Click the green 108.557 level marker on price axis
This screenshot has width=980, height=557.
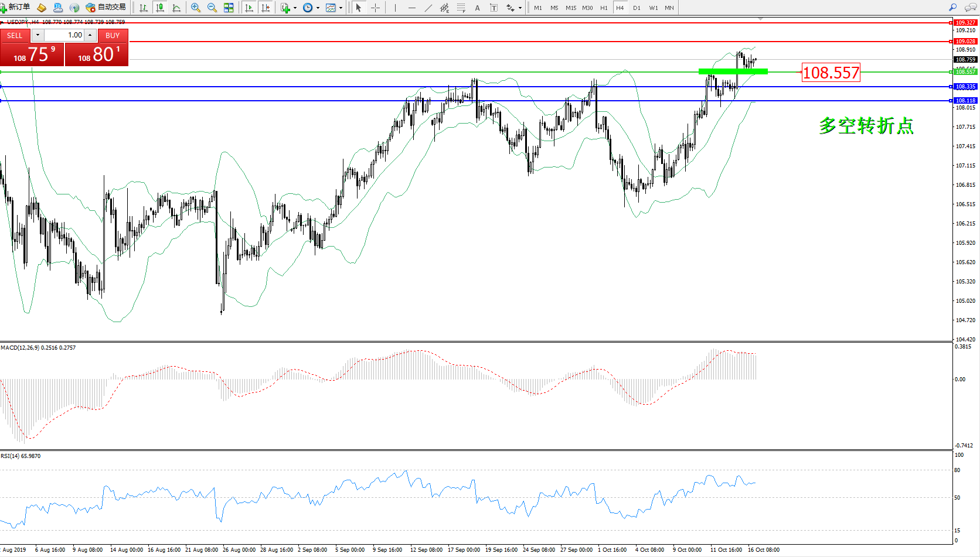[x=965, y=72]
